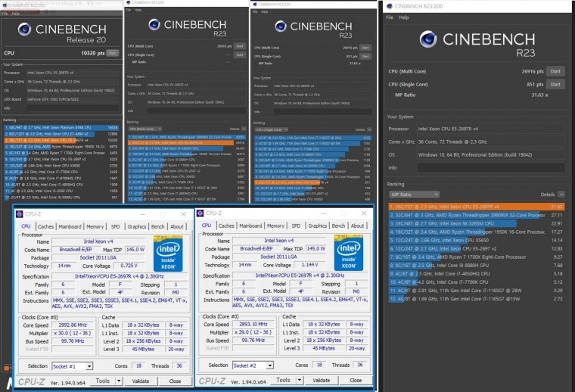Switch to the Mainboard tab in the Socket #2 CPU-Z window
Image resolution: width=575 pixels, height=392 pixels.
(250, 226)
